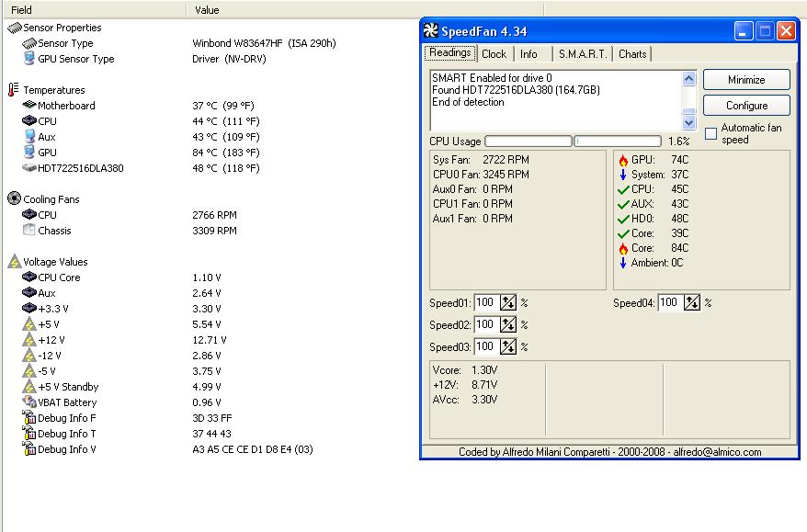
Task: Click the 'CPU0 Fan: 3245 RPM' reading
Action: (482, 175)
